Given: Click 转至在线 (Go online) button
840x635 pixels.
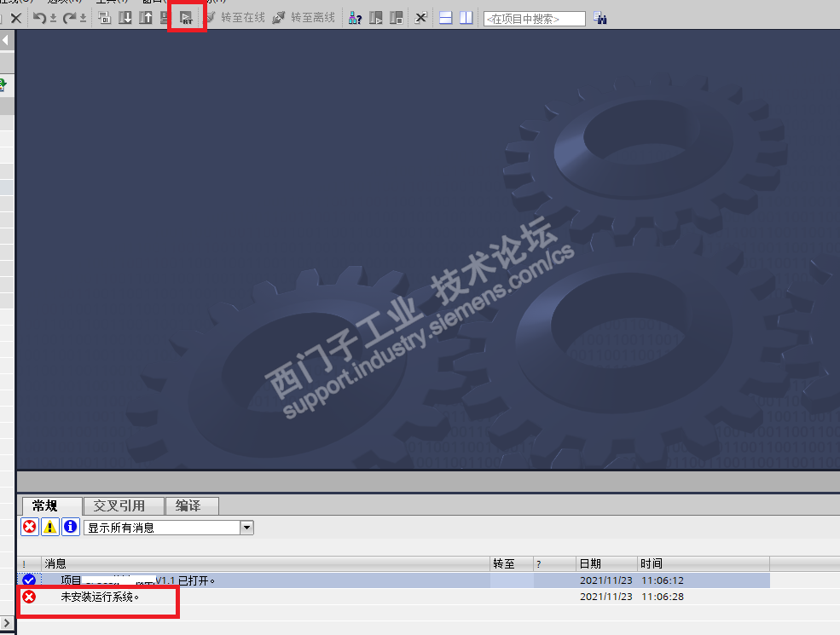Looking at the screenshot, I should click(235, 18).
